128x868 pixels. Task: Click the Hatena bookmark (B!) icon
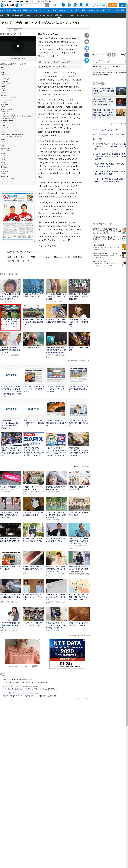pos(87,61)
